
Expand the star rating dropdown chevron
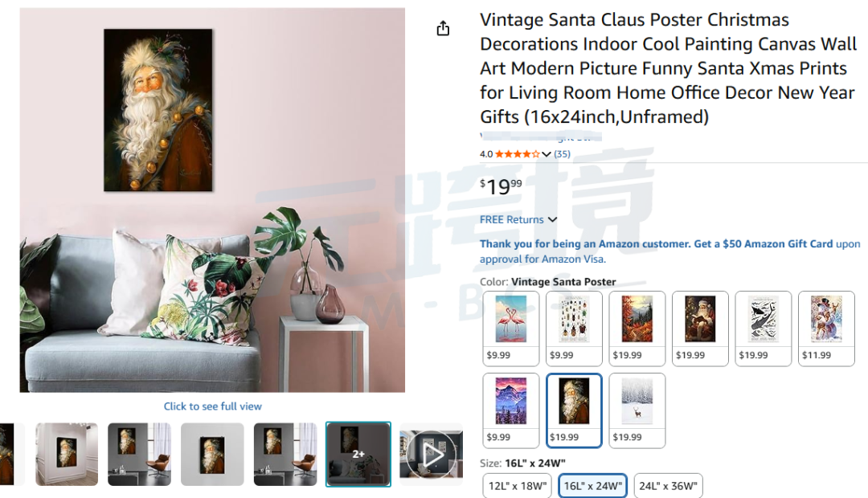point(547,154)
